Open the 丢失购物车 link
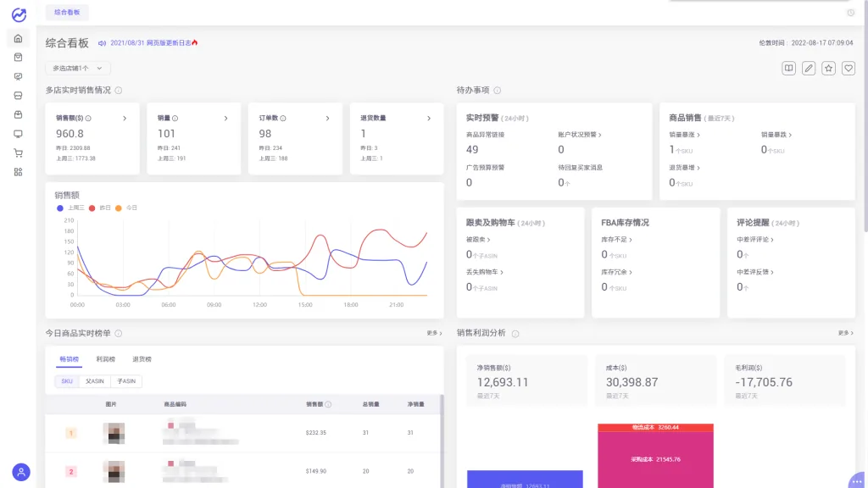The width and height of the screenshot is (868, 488). click(x=484, y=272)
